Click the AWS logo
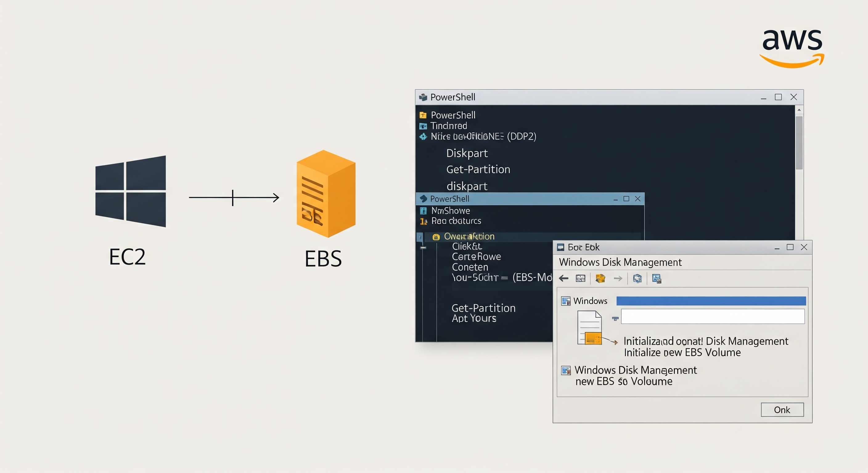868x473 pixels. (x=792, y=47)
